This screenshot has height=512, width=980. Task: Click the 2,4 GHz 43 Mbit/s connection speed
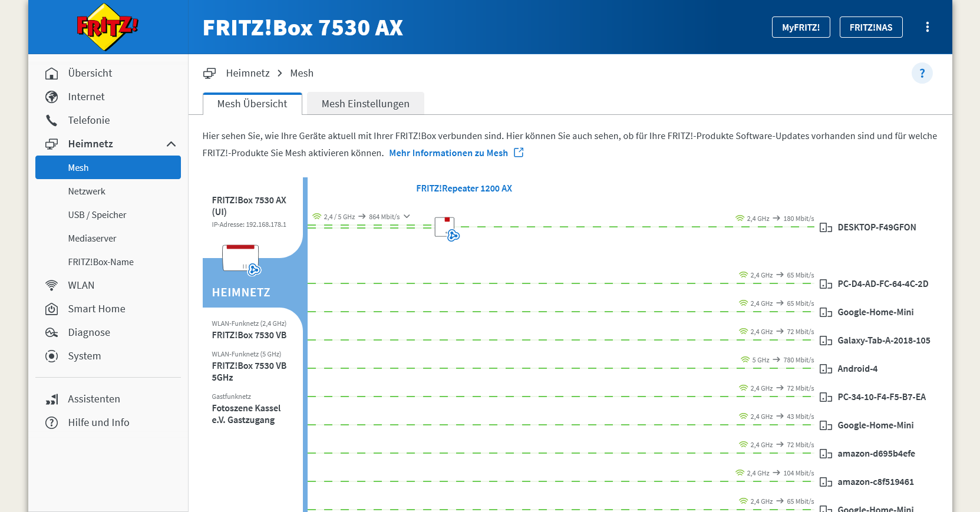click(x=776, y=417)
